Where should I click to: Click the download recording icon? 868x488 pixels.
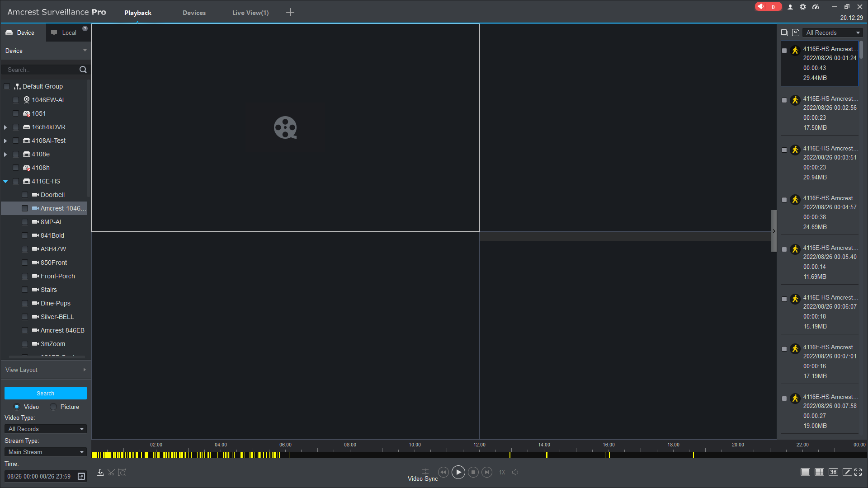pos(100,472)
